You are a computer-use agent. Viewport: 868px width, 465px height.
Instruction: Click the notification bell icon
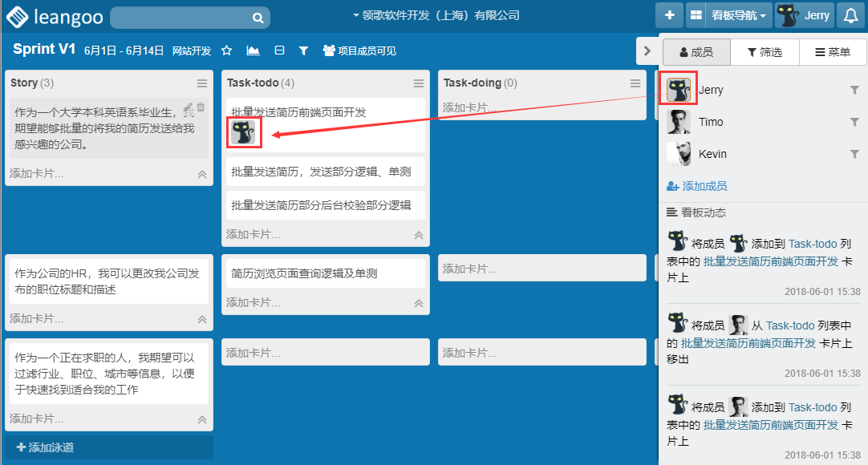pos(850,15)
